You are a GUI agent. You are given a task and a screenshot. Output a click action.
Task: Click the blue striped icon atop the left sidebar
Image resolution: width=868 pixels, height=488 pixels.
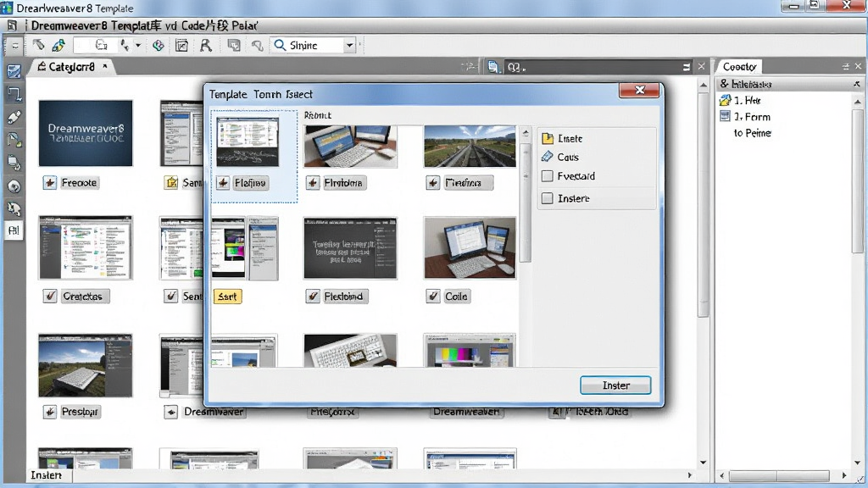click(x=14, y=71)
